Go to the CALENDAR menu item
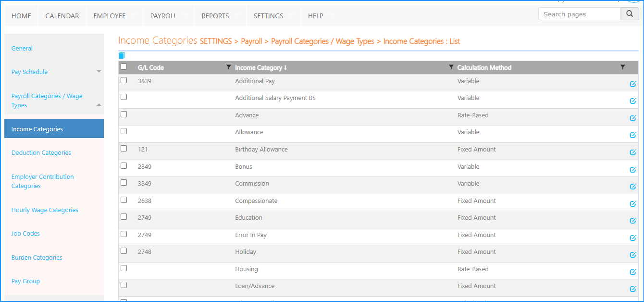This screenshot has height=302, width=644. pyautogui.click(x=62, y=16)
